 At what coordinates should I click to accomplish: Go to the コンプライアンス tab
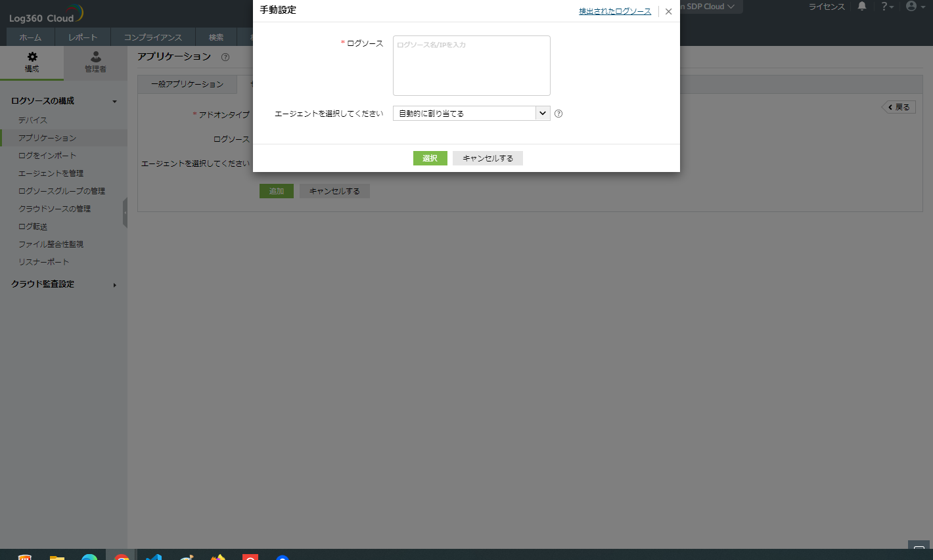[153, 37]
